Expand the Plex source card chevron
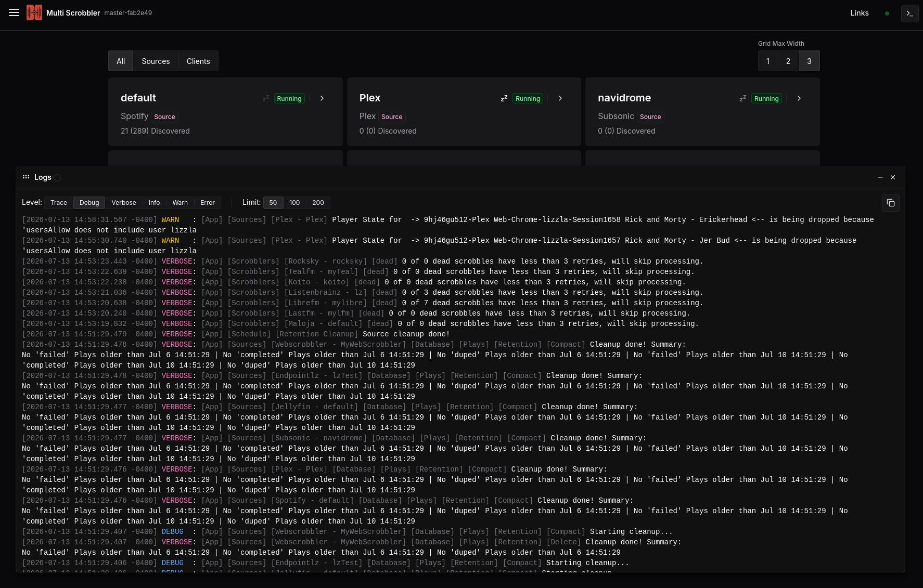 (560, 98)
